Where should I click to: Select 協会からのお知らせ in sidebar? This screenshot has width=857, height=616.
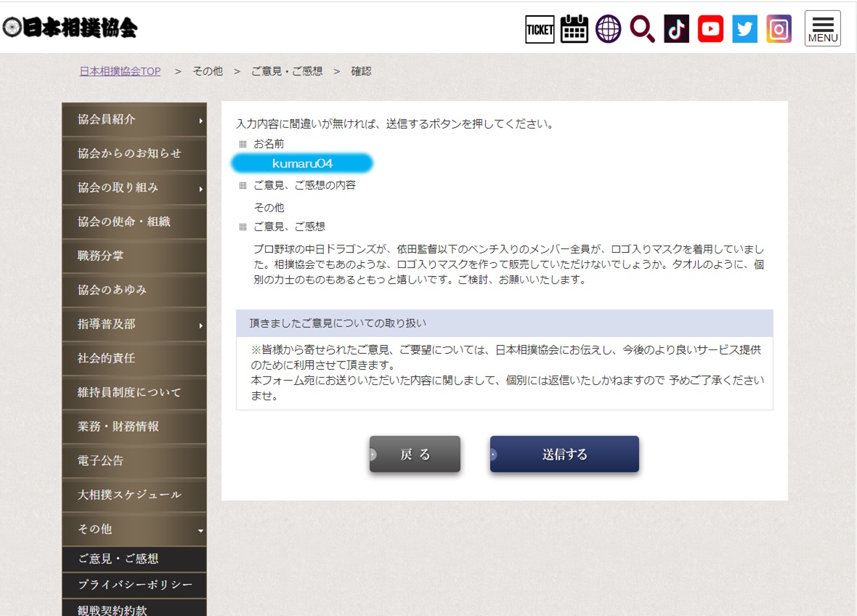pyautogui.click(x=134, y=153)
